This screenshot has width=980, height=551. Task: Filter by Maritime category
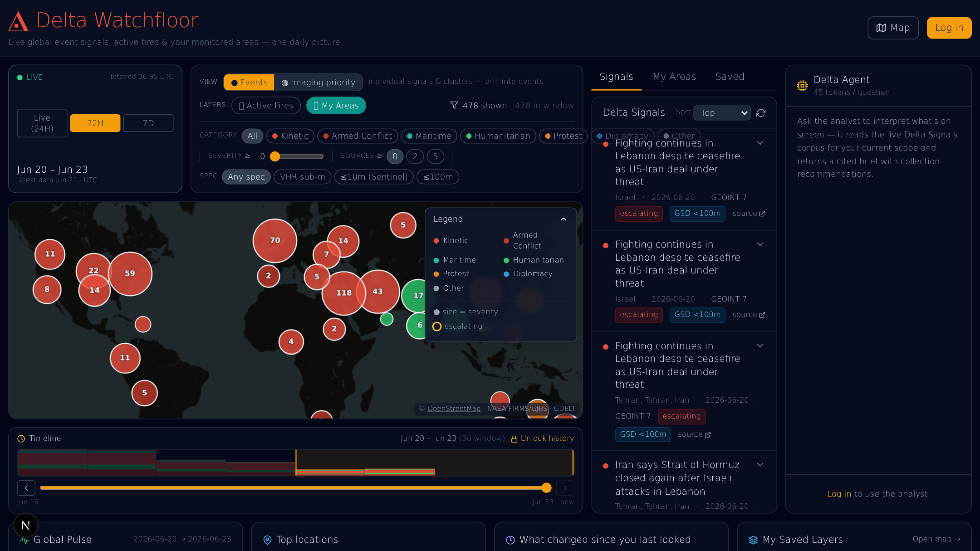(x=429, y=136)
